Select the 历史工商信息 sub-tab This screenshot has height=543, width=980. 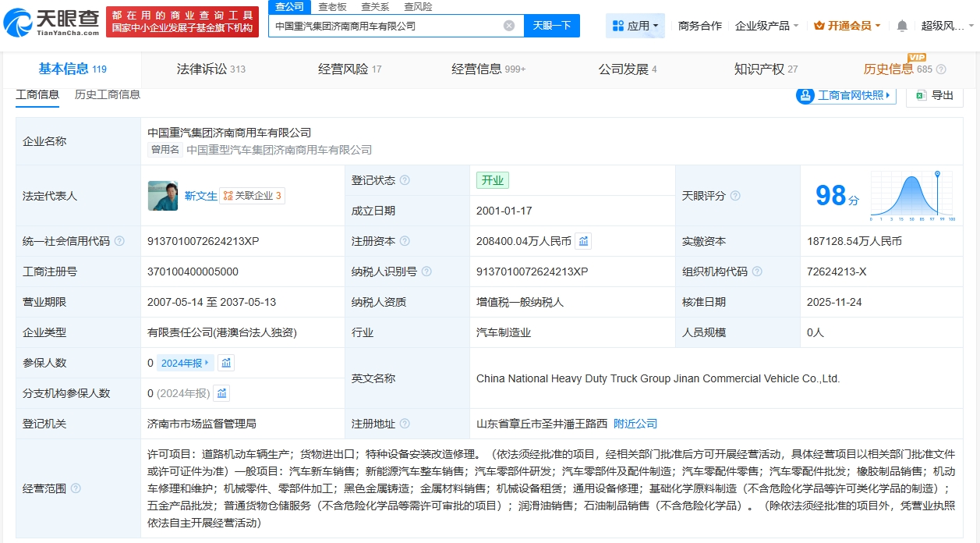[x=108, y=94]
